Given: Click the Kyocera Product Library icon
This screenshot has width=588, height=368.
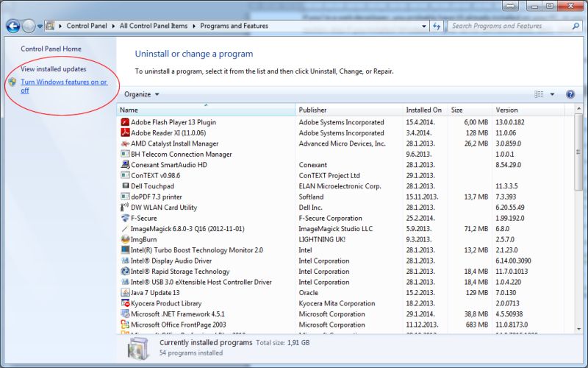Looking at the screenshot, I should (125, 303).
